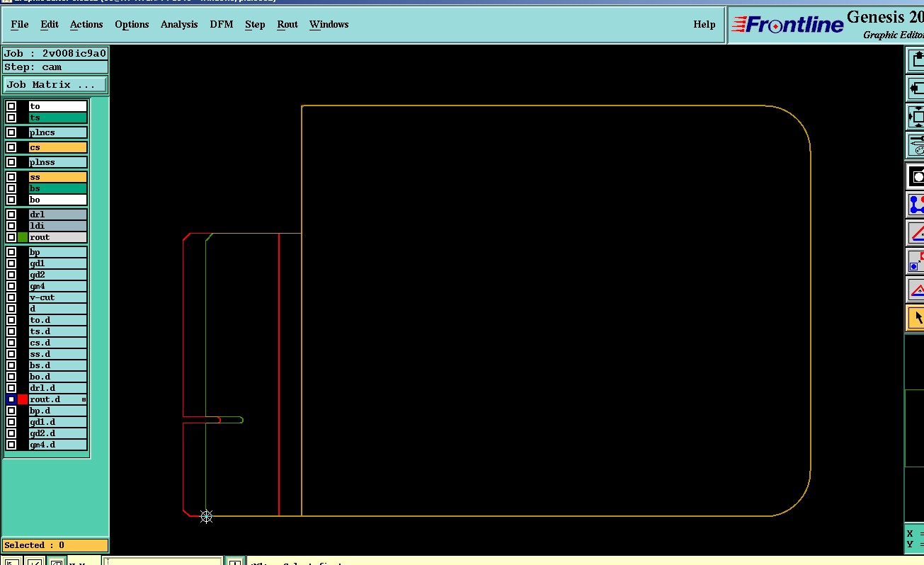Toggle display checkbox for layer bp
The height and width of the screenshot is (565, 924).
click(11, 252)
